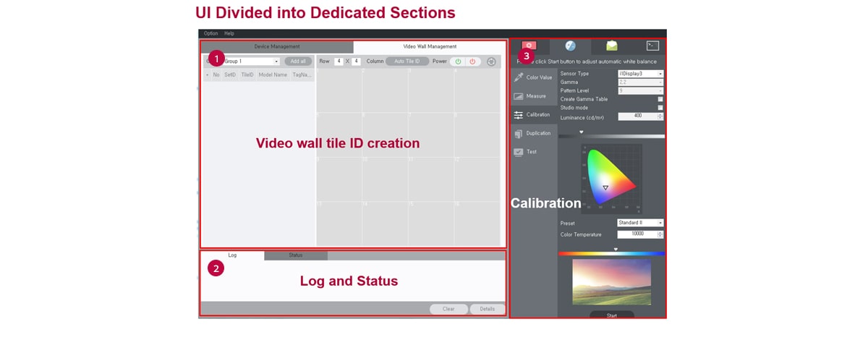Click the green power-on icon
Viewport: 868px width, 340px height.
[458, 61]
